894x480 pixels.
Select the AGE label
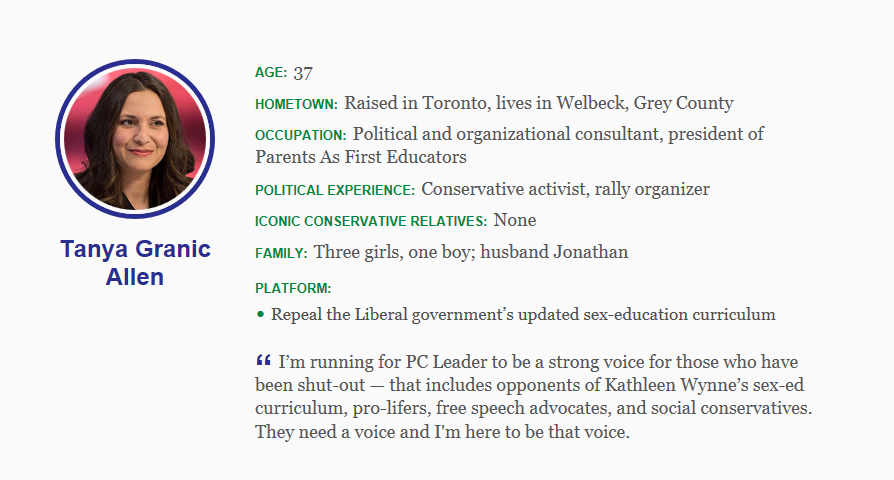point(271,72)
